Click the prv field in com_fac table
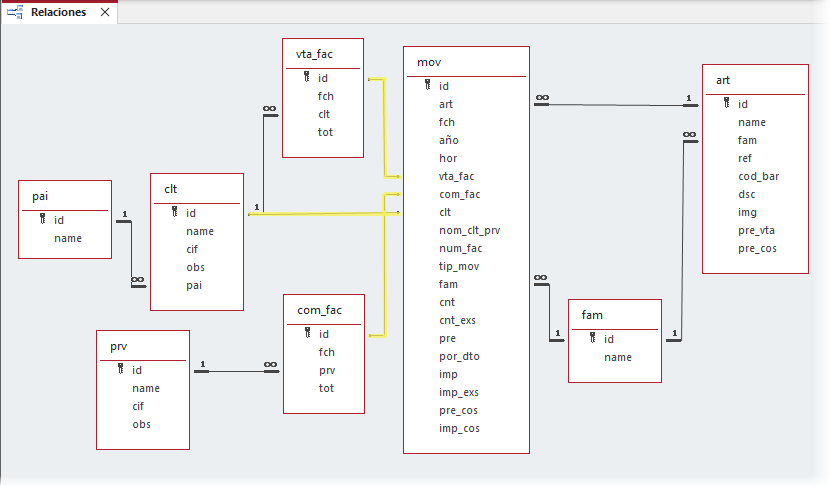The width and height of the screenshot is (831, 487). [327, 370]
